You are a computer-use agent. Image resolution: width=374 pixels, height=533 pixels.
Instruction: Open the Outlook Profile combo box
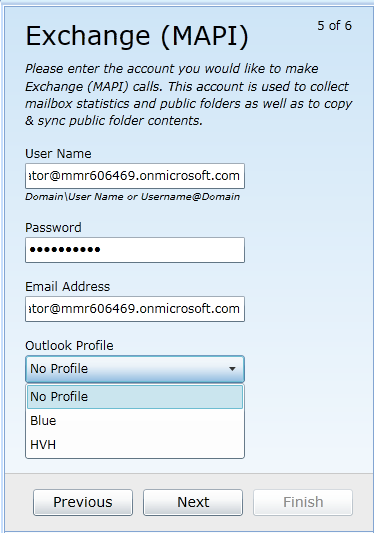point(135,369)
